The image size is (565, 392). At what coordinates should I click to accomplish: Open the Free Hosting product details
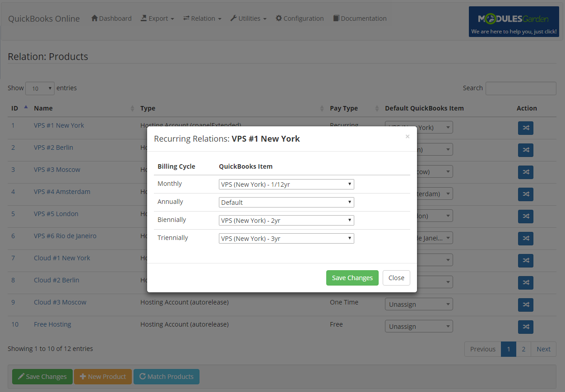[x=52, y=324]
